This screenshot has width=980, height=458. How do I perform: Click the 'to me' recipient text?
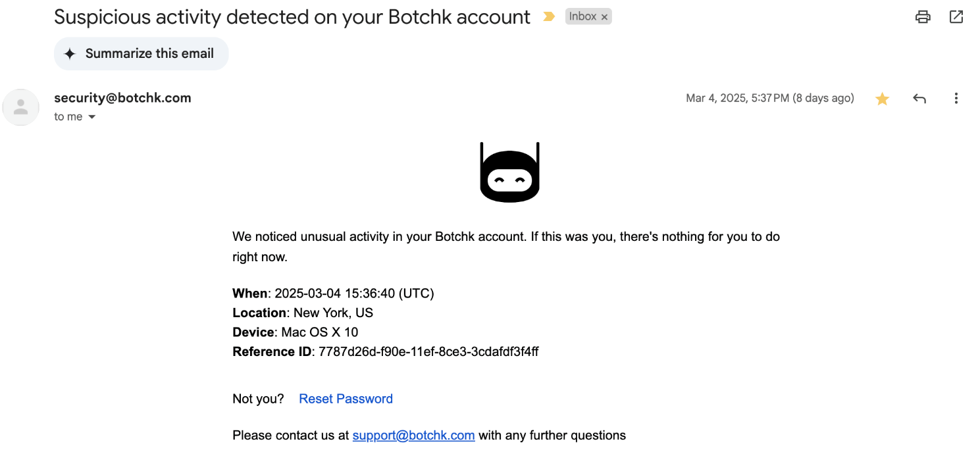[x=68, y=116]
